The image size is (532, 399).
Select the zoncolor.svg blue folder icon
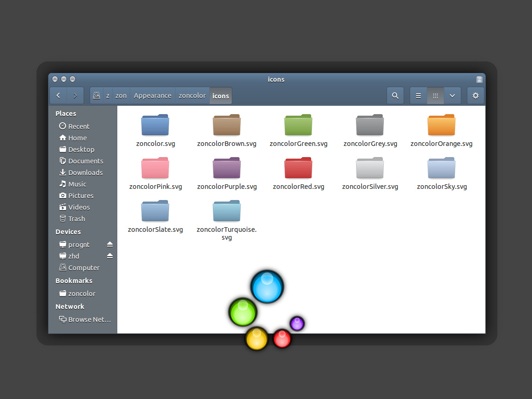155,125
